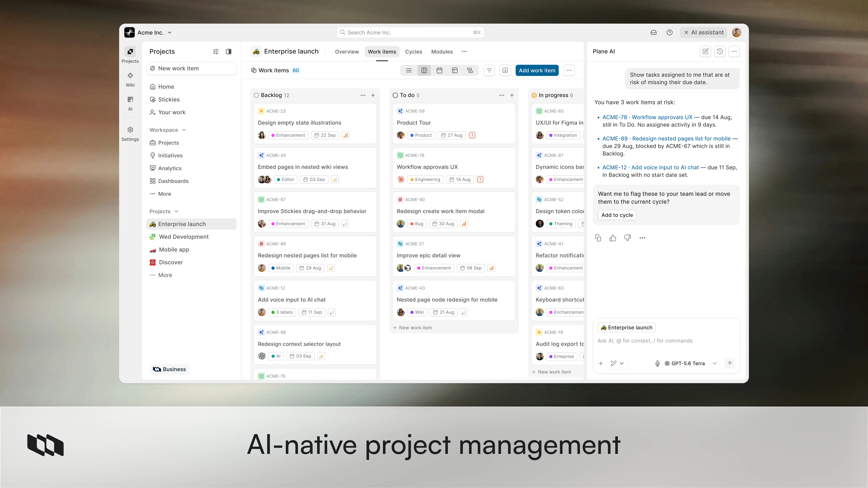The image size is (868, 488).
Task: Open more actions below AI response
Action: tap(642, 238)
